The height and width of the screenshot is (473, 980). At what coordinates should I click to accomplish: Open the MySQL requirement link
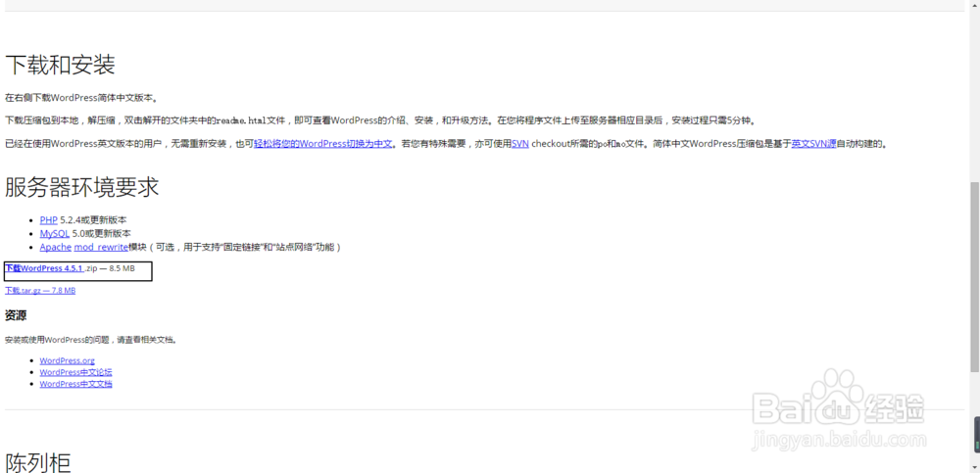pyautogui.click(x=54, y=234)
